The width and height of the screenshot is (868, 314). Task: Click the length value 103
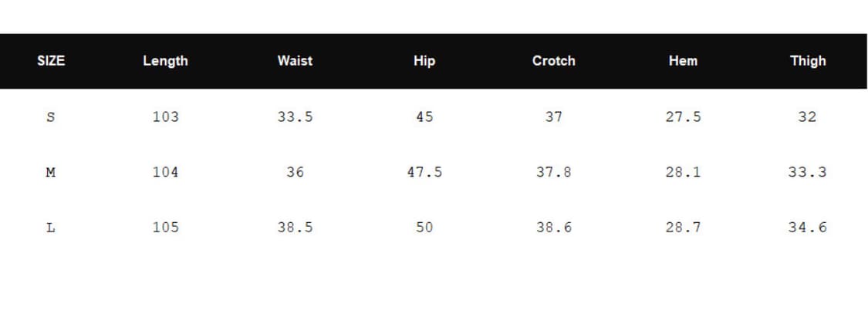166,116
